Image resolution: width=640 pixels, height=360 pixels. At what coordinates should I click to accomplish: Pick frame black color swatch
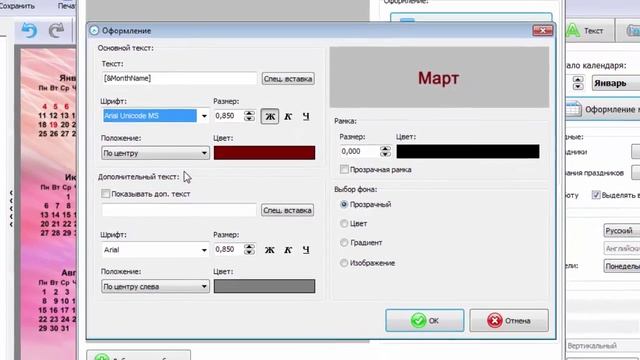(x=468, y=151)
